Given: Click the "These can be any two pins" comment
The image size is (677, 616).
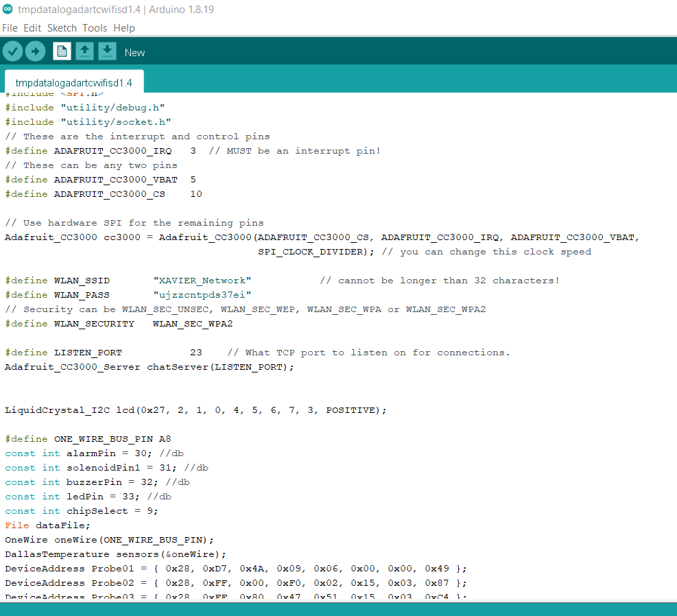Looking at the screenshot, I should [91, 165].
